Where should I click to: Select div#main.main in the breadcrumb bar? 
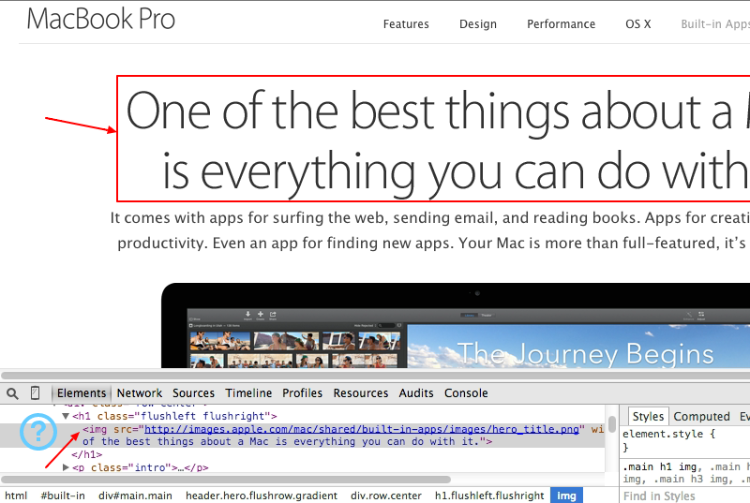135,495
